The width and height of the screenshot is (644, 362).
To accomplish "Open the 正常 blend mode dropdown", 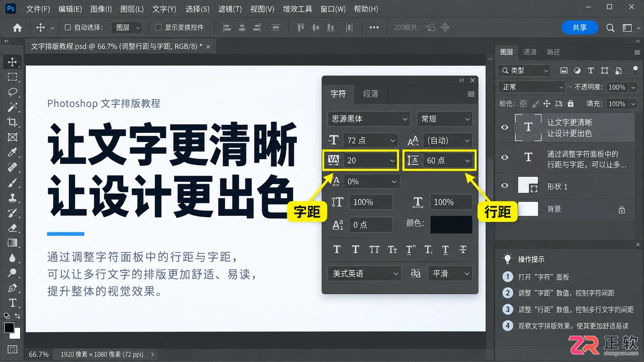I will pos(532,87).
